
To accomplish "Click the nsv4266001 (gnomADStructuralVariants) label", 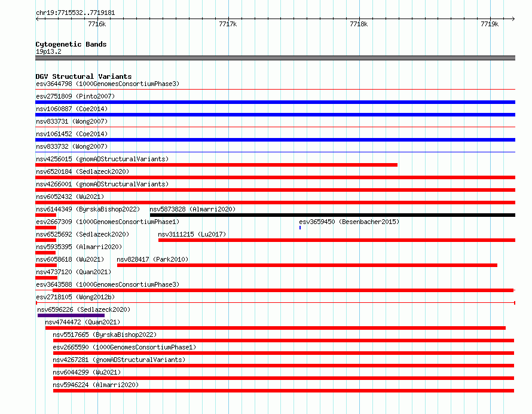I will point(102,184).
